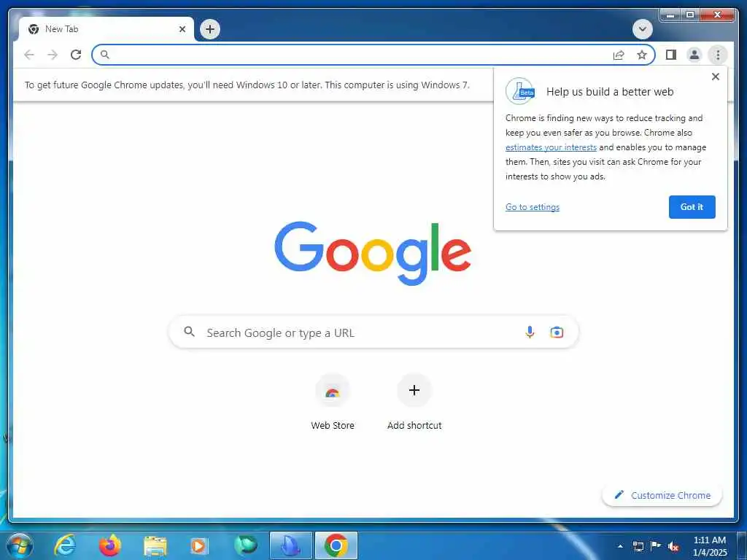Switch to the blue app on taskbar

click(x=290, y=545)
